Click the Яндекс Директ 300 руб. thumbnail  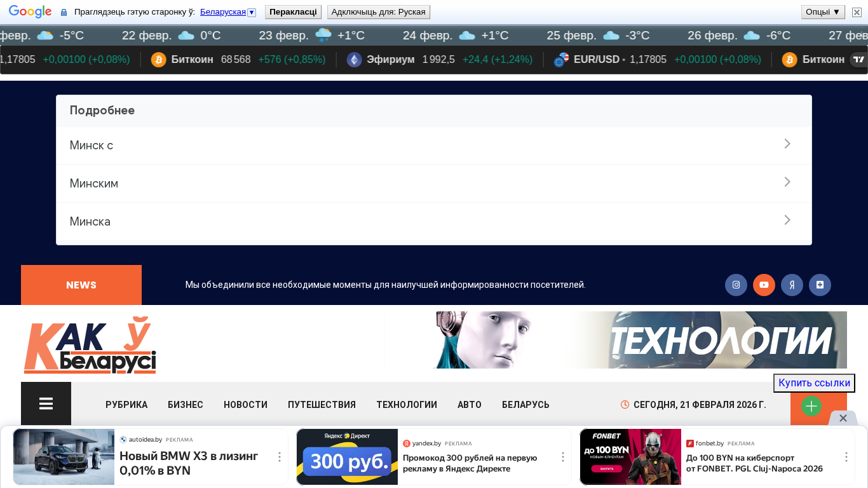coord(347,457)
